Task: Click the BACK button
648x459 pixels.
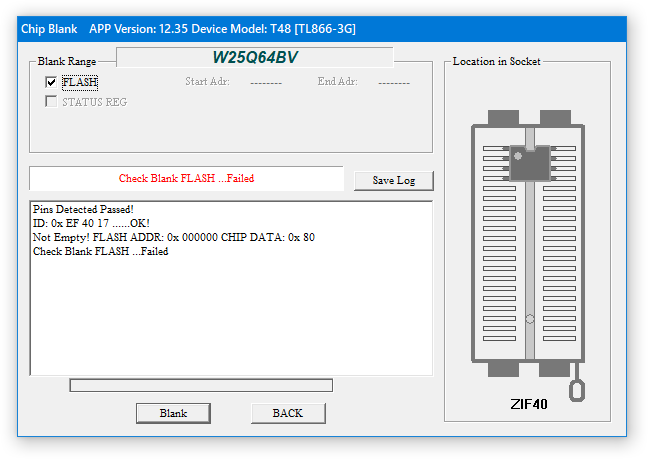Action: coord(288,413)
